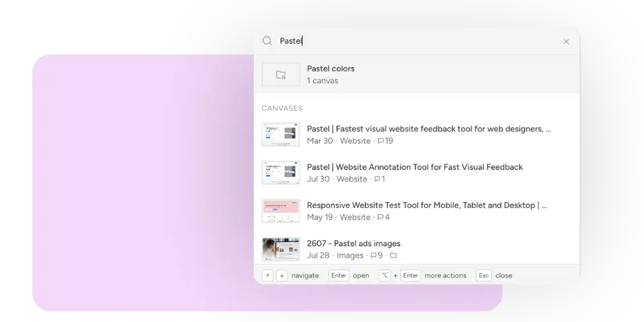Click the Enter key hint for open
This screenshot has height=322, width=644.
point(339,276)
